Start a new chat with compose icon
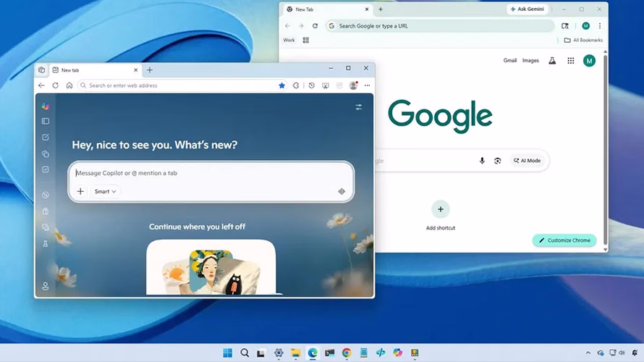644x362 pixels. 46,138
